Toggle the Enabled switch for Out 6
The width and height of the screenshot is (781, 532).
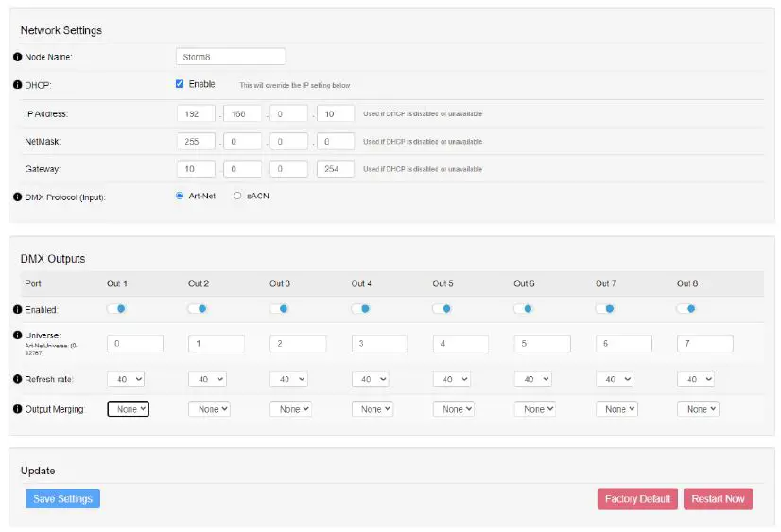coord(524,309)
